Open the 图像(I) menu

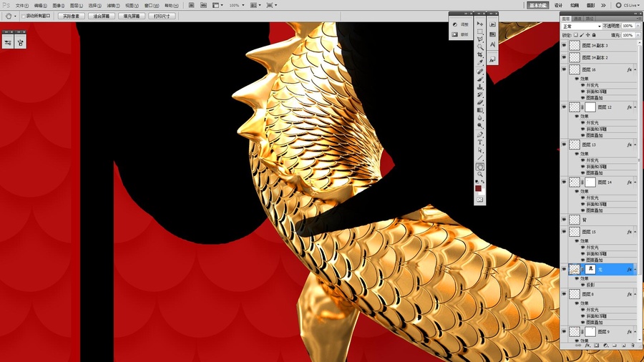pos(59,6)
